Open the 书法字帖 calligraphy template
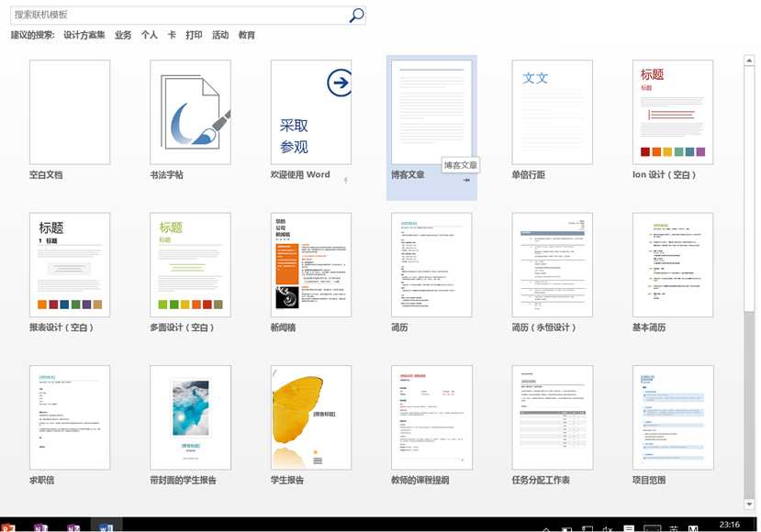The image size is (761, 532). point(190,112)
